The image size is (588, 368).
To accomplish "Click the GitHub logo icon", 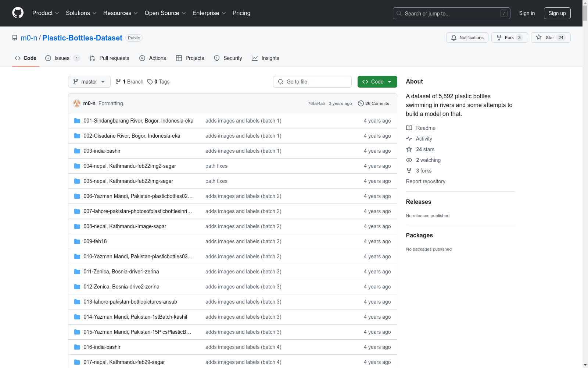I will click(x=18, y=13).
